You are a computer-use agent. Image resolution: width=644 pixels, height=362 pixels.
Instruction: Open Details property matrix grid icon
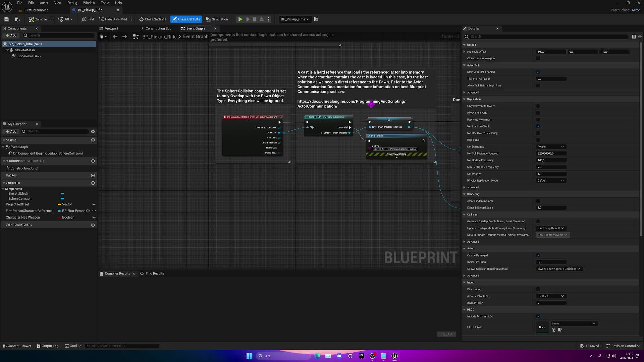coord(634,37)
